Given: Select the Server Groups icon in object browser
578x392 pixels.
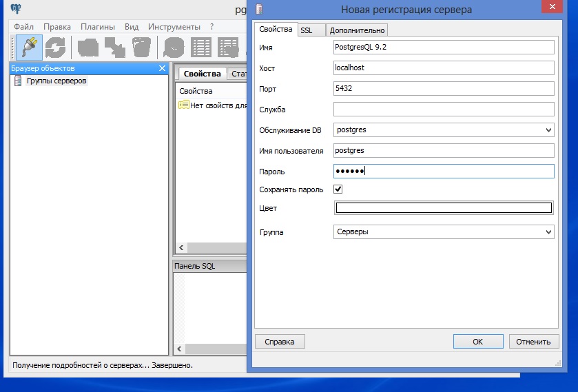Looking at the screenshot, I should [18, 81].
